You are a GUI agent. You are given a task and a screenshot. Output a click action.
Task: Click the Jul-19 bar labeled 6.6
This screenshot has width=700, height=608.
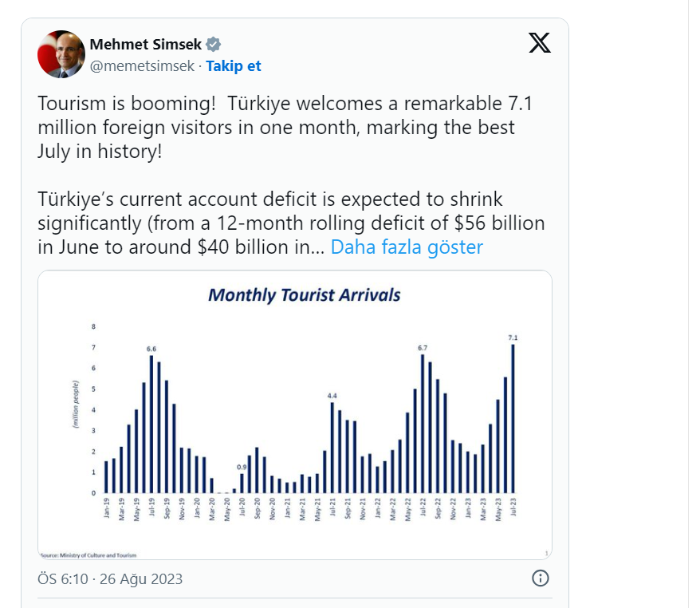[151, 424]
